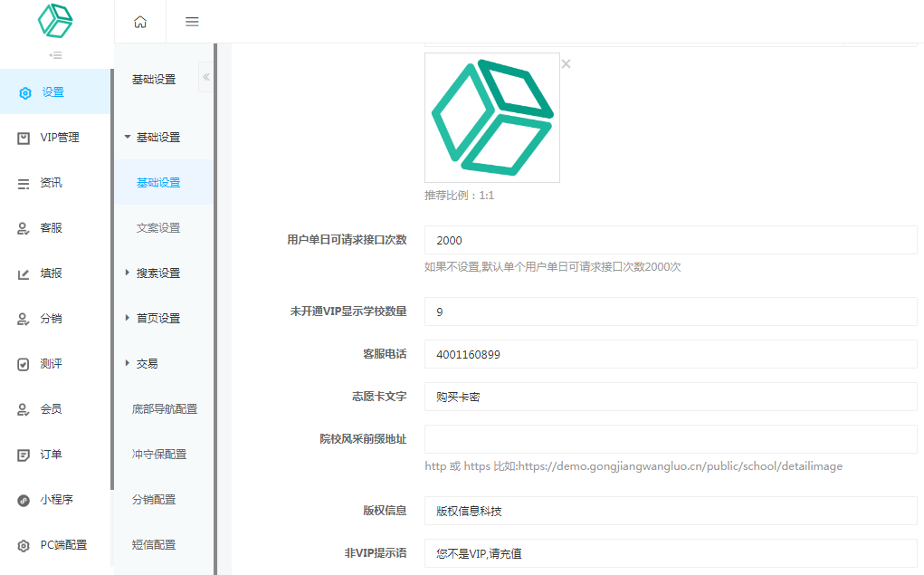924x575 pixels.
Task: Open the 客服 menu item
Action: point(55,227)
